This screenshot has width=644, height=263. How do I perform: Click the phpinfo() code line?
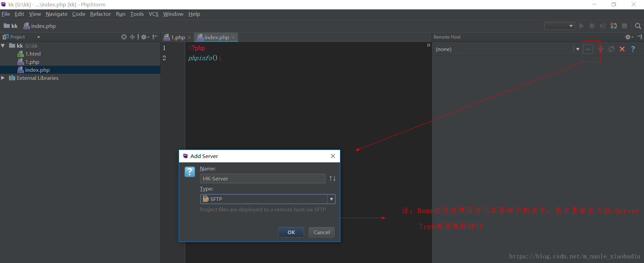204,58
